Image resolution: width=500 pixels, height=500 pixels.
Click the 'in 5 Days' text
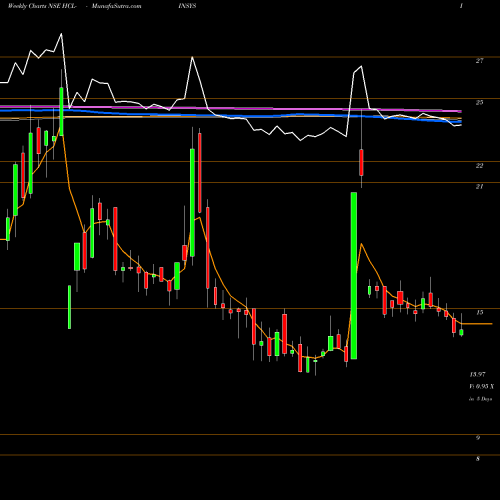coord(481,399)
